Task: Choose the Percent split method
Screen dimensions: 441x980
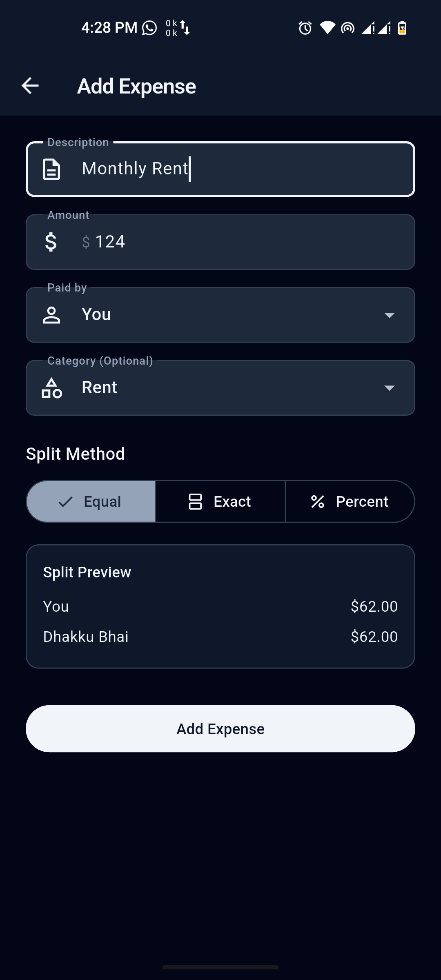Action: tap(350, 501)
